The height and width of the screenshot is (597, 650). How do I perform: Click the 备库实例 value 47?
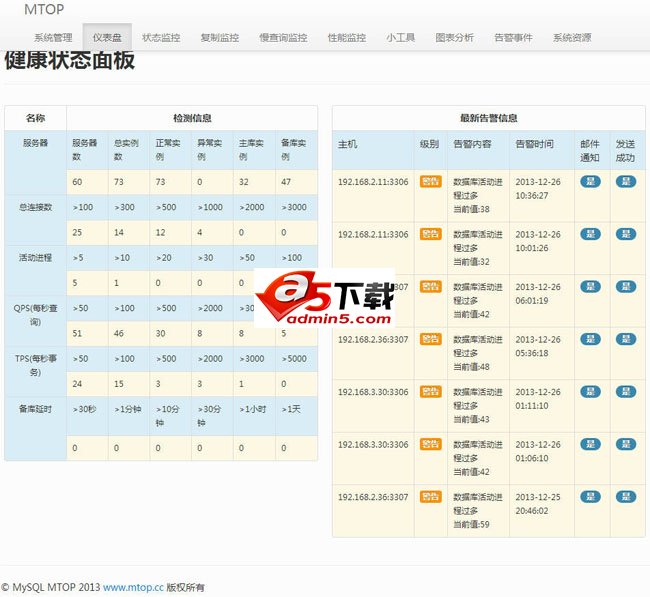click(286, 182)
